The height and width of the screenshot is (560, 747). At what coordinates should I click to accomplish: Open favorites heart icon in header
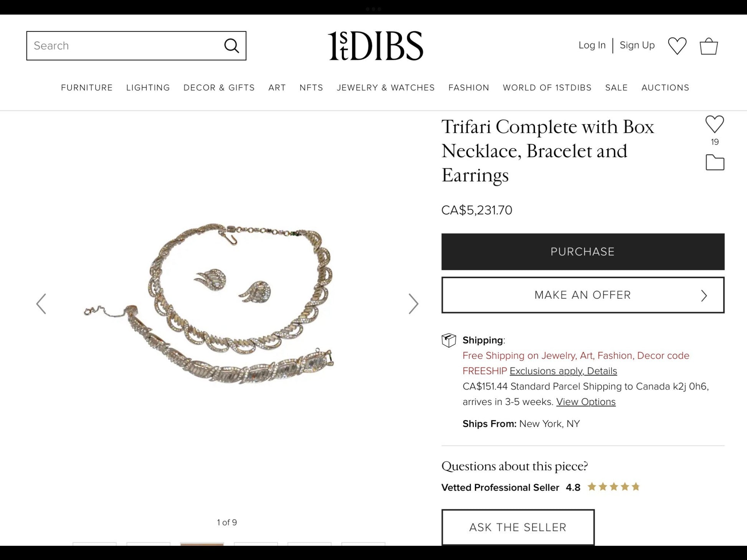677,46
